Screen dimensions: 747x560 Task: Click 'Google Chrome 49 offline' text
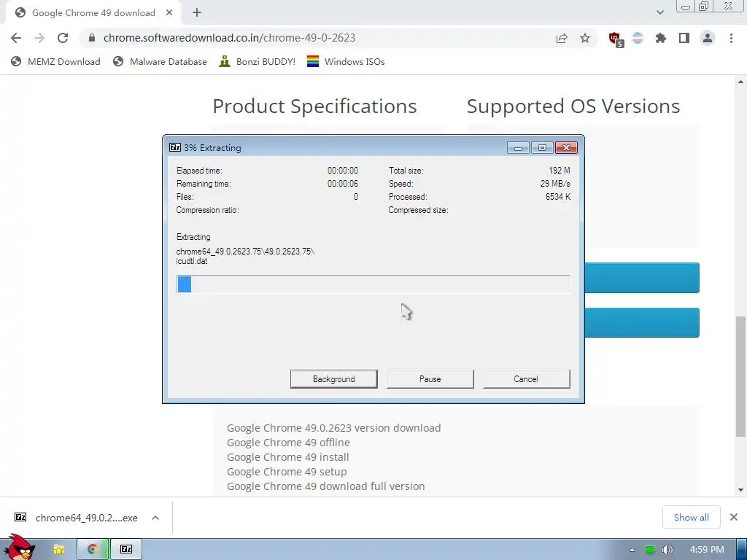pos(288,443)
